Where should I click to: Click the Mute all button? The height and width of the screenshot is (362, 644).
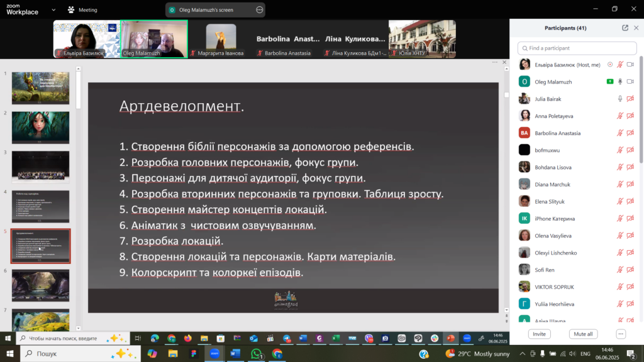583,334
